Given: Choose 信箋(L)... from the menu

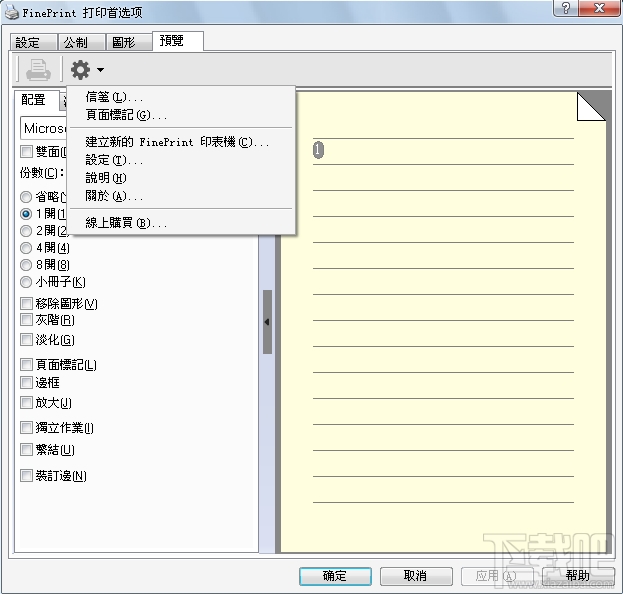Looking at the screenshot, I should (x=183, y=97).
